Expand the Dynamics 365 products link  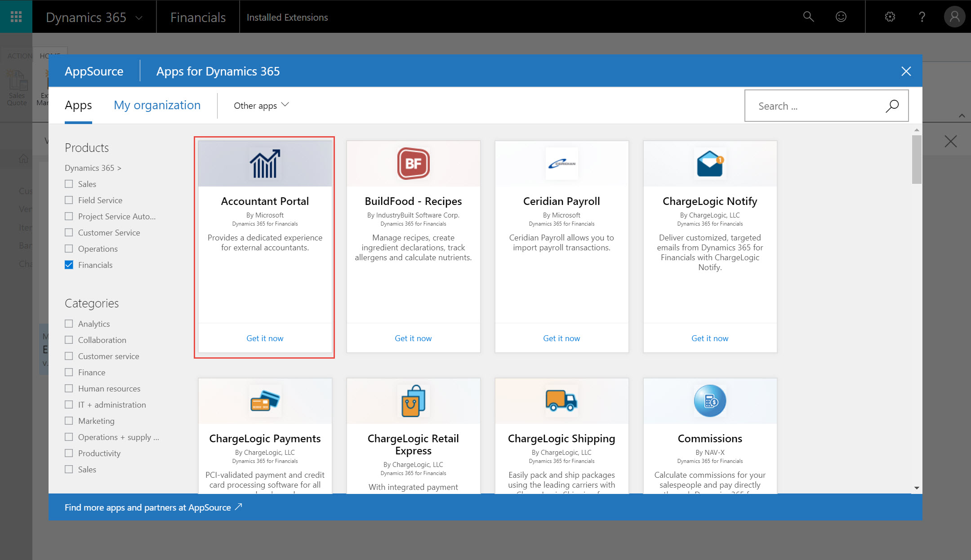point(93,168)
